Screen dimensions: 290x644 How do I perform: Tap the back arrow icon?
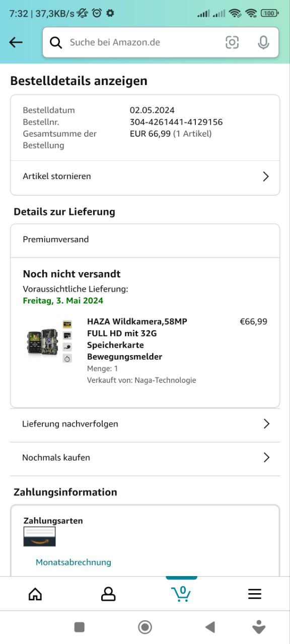pyautogui.click(x=16, y=42)
